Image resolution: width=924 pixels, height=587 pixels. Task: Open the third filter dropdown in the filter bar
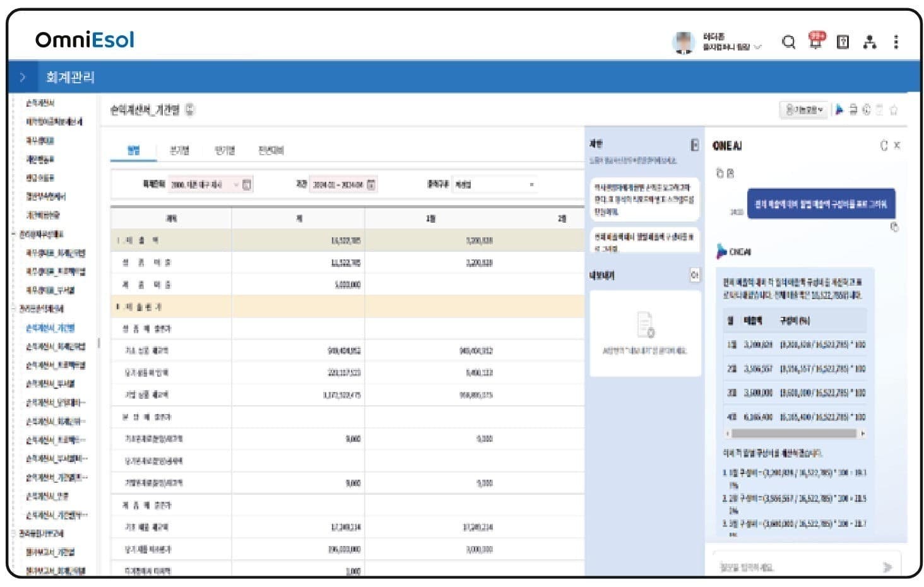[x=495, y=184]
